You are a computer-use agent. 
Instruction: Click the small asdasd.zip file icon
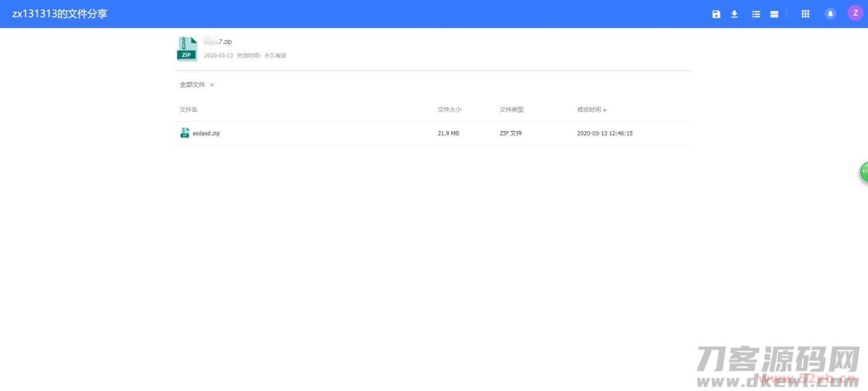coord(184,133)
